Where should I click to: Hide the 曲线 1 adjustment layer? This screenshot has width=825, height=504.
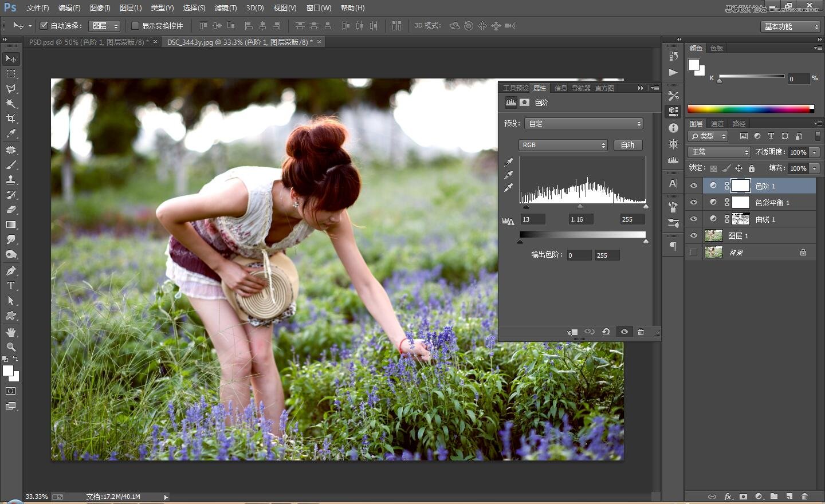694,219
